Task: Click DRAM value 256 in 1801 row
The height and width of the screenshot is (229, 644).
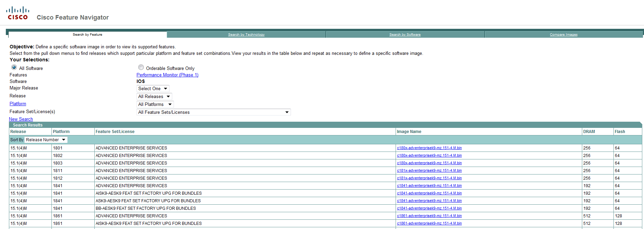Action: [x=587, y=148]
